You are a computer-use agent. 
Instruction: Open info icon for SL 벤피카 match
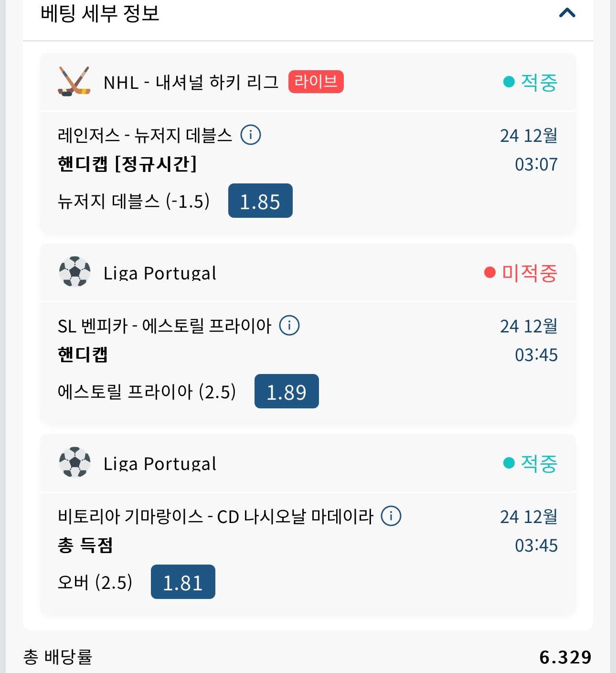pyautogui.click(x=289, y=326)
